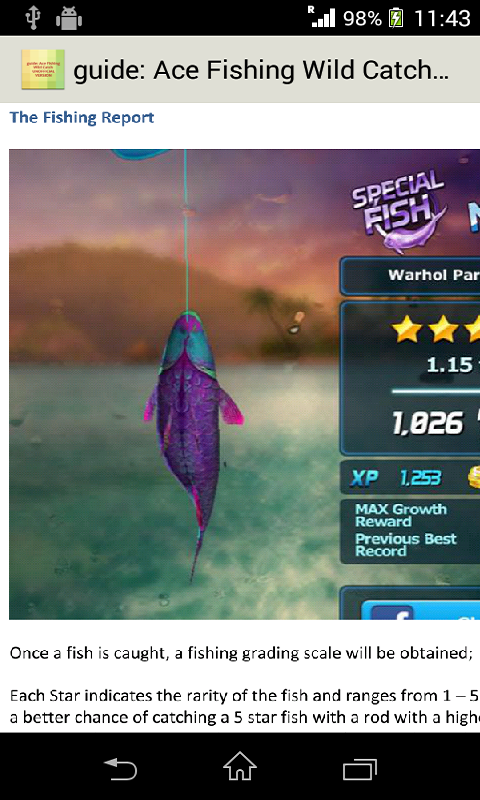
Task: Tap the Warhol fish name banner
Action: pos(410,276)
